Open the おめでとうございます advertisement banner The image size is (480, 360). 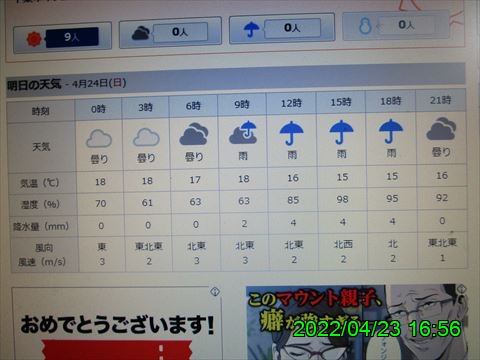click(x=117, y=323)
